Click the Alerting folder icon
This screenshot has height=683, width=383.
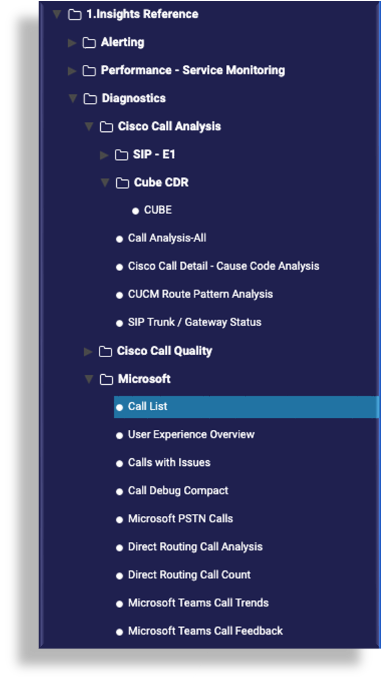pyautogui.click(x=89, y=43)
